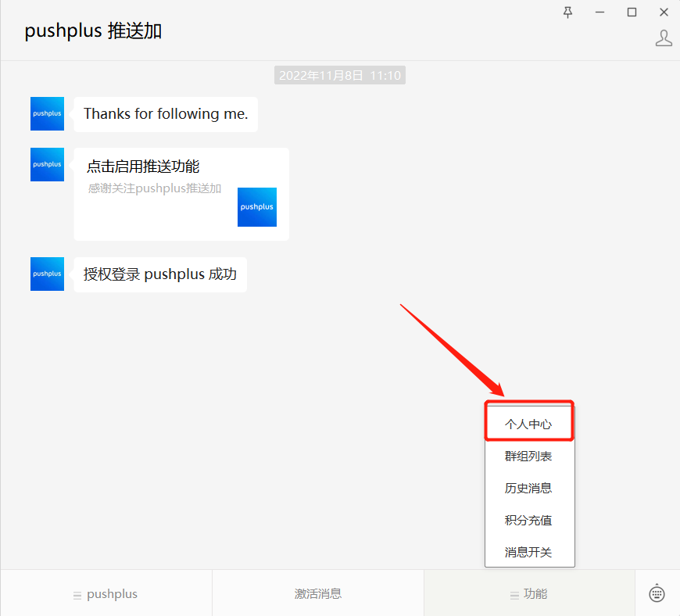Click pushplus avatar beside '授权登录 pushplus 成功'

[x=47, y=274]
